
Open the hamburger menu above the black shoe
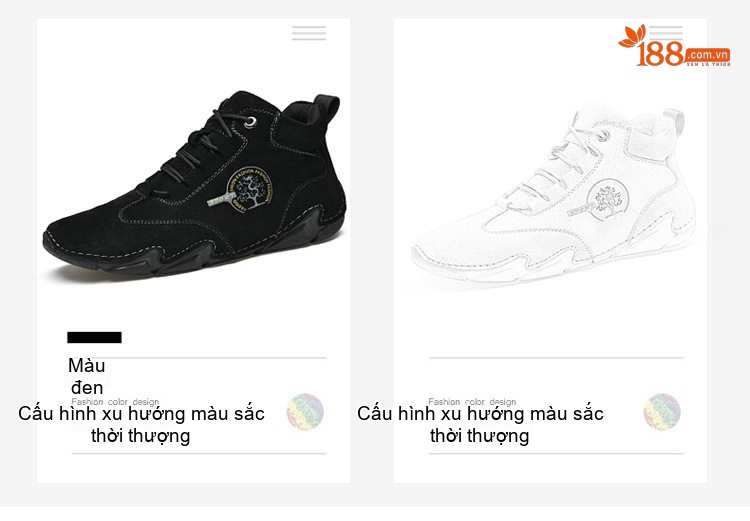click(309, 33)
